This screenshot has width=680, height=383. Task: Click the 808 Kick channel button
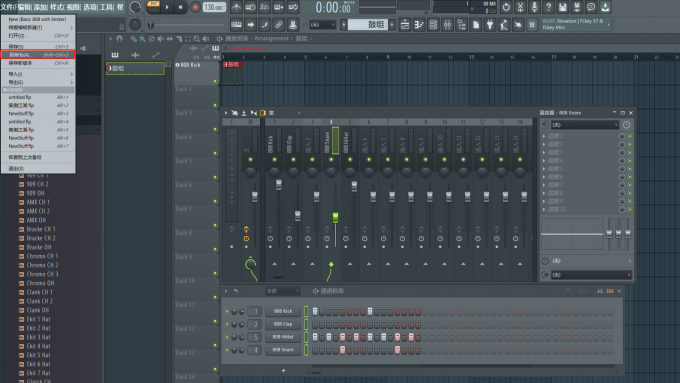point(283,311)
